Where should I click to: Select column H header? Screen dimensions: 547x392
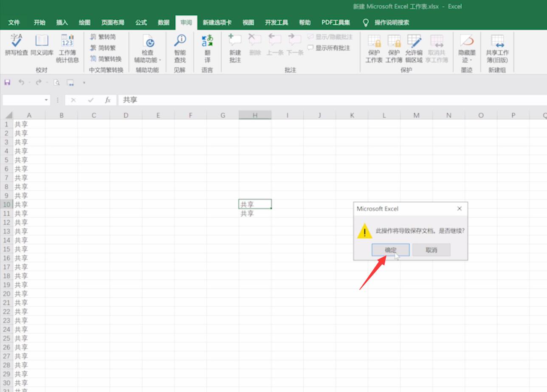click(255, 115)
